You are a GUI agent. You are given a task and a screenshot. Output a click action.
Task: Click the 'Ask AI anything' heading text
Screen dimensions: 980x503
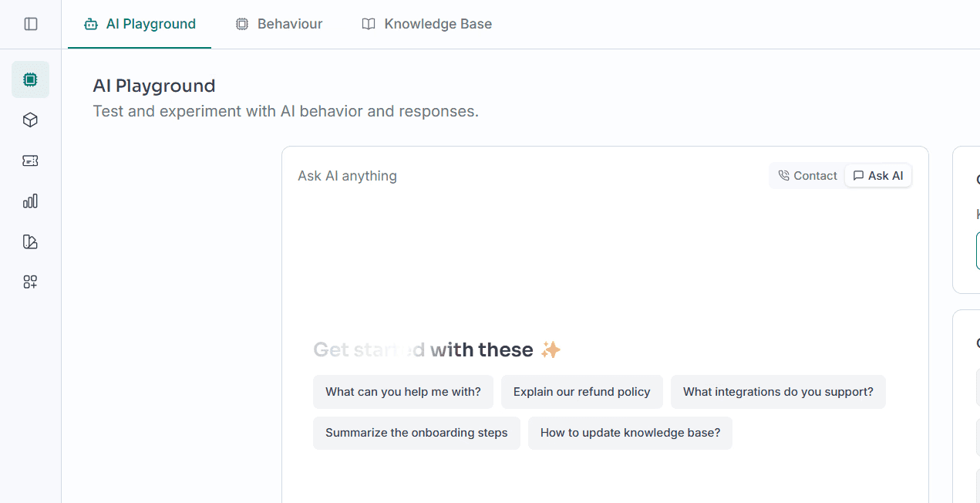(x=347, y=176)
